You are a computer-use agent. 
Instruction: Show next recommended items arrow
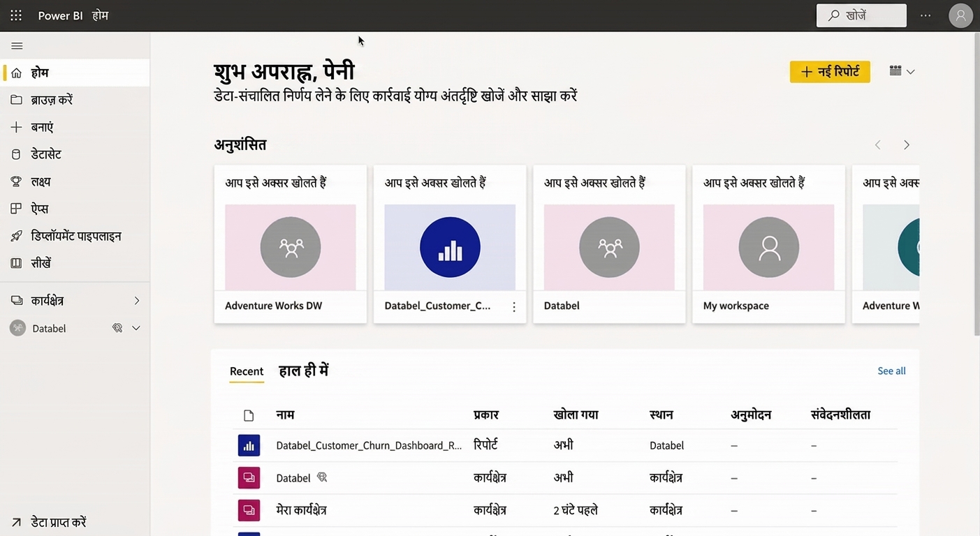907,145
